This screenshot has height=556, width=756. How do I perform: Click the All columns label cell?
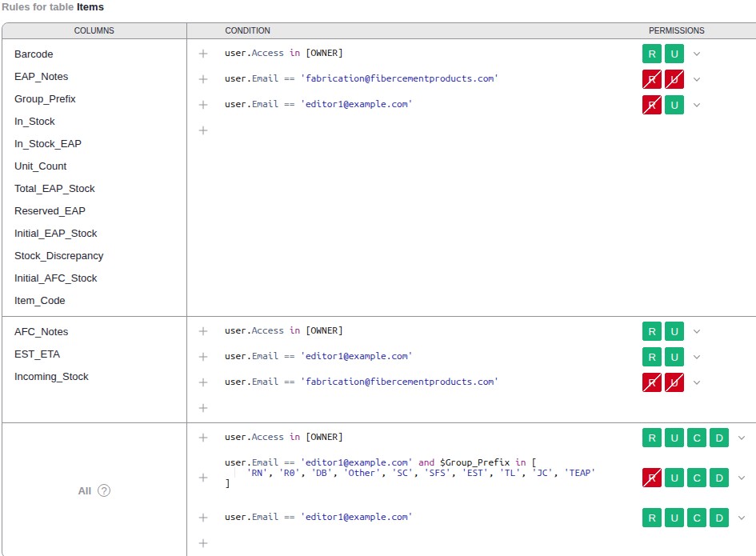click(85, 490)
